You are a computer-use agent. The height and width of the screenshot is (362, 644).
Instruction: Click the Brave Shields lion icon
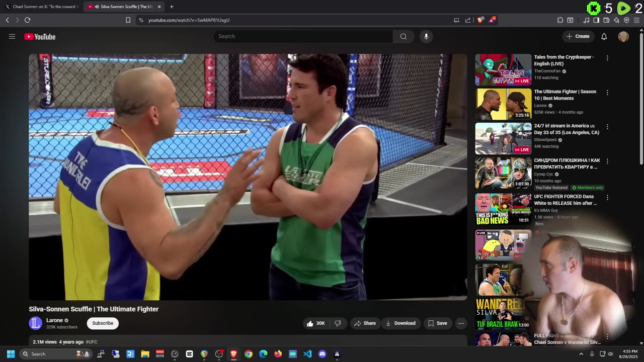[x=480, y=20]
